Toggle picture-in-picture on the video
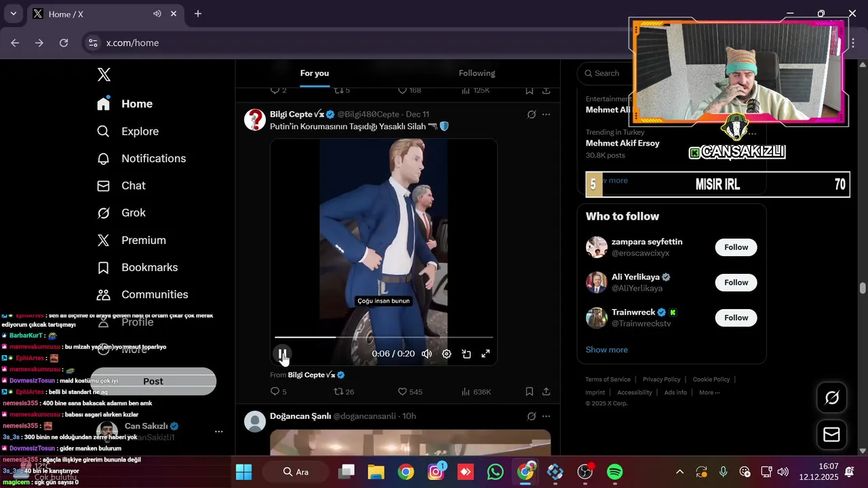Viewport: 868px width, 488px height. (x=466, y=354)
